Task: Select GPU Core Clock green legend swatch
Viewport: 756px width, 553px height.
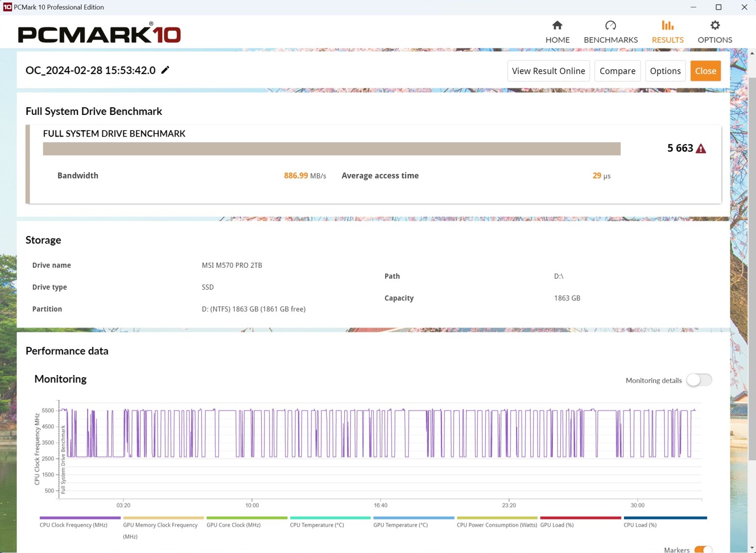Action: coord(247,518)
